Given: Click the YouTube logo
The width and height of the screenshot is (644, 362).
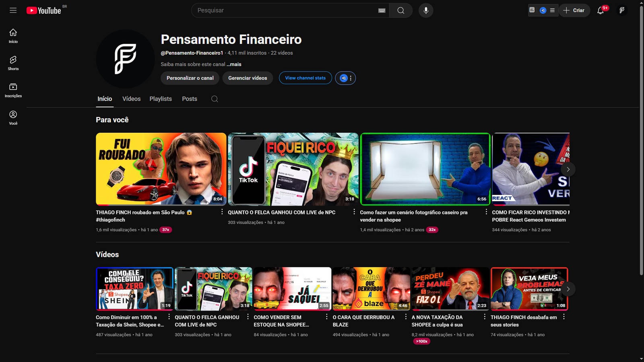Looking at the screenshot, I should coord(44,10).
